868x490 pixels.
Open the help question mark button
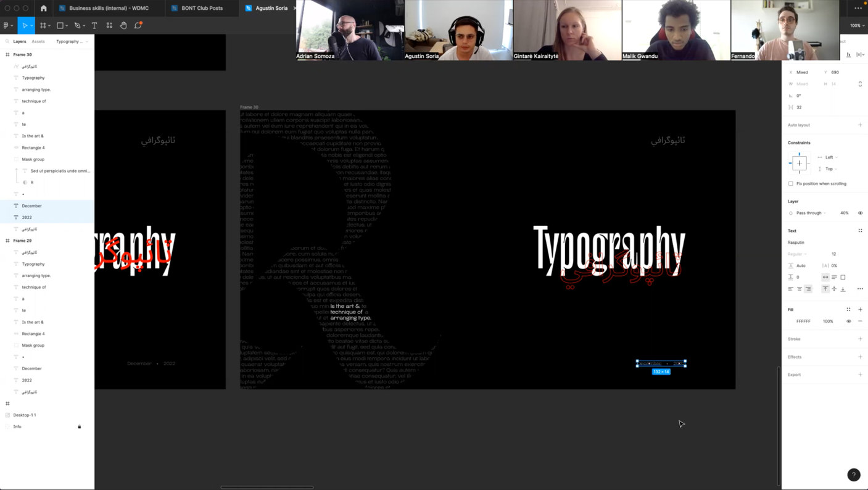coord(853,475)
